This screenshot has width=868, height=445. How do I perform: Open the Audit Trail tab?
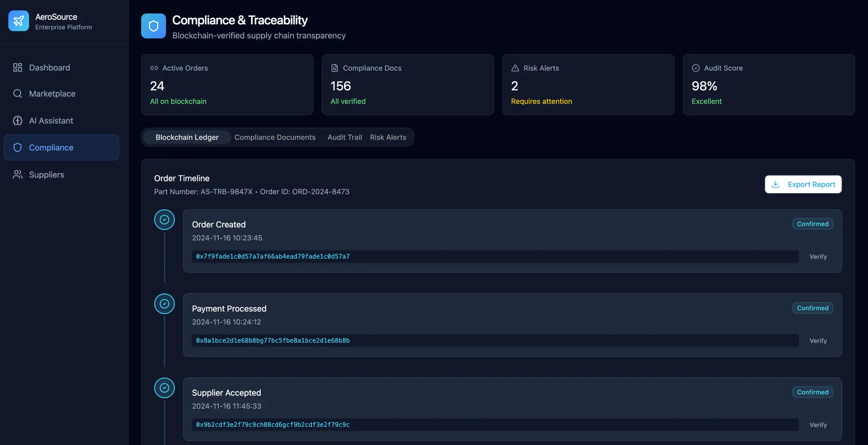344,137
